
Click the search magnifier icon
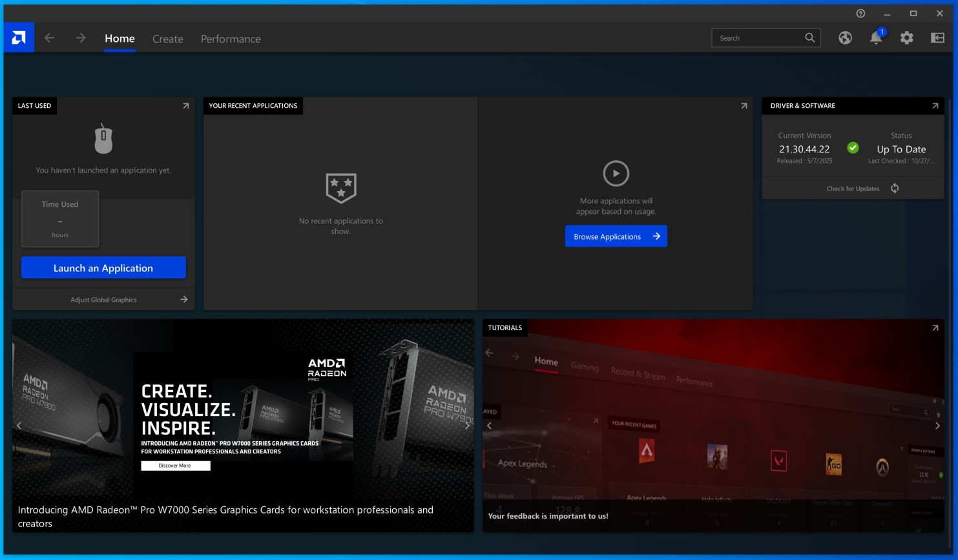[x=809, y=37]
